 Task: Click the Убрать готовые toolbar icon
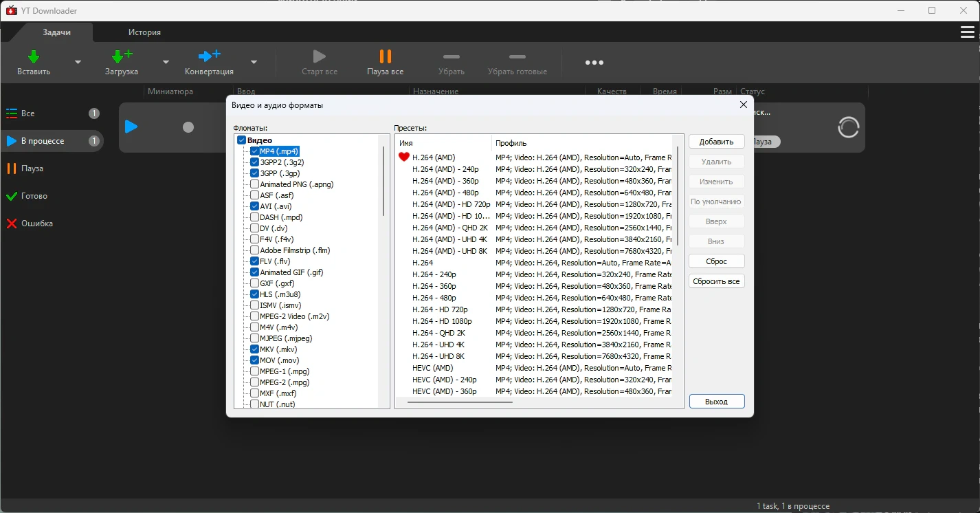click(517, 56)
